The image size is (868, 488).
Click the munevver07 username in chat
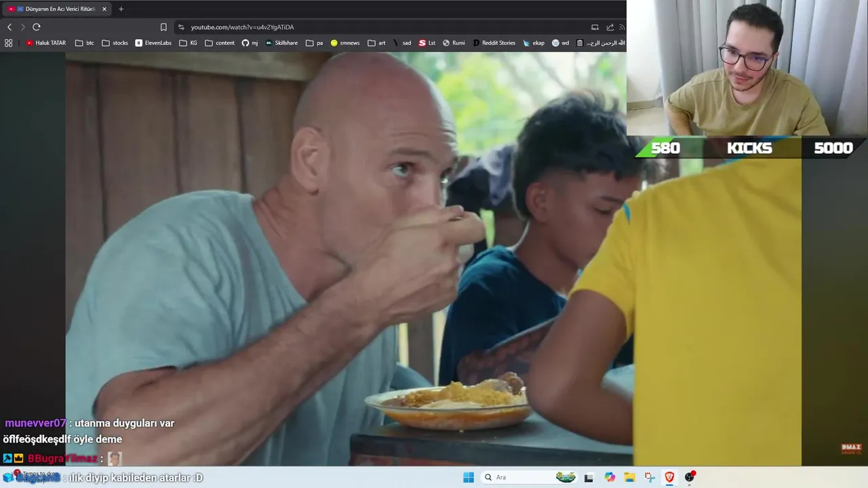[x=35, y=423]
